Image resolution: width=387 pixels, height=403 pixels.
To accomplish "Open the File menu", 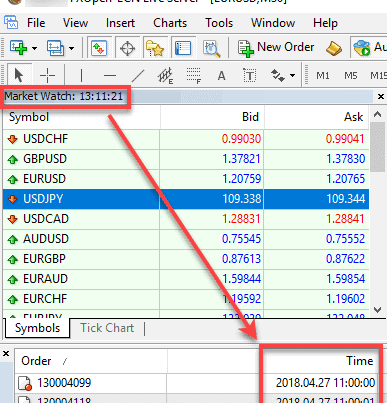I will click(36, 23).
